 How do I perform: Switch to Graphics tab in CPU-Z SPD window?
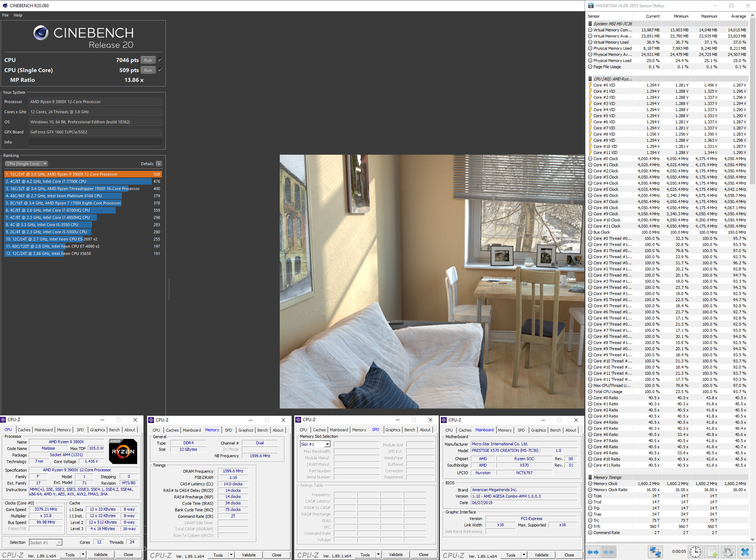(x=393, y=430)
